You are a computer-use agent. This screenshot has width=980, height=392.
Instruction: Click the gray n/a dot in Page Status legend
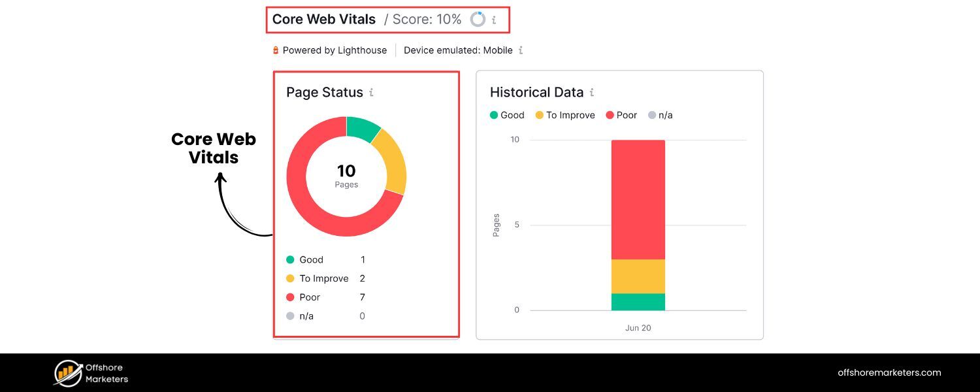pyautogui.click(x=291, y=316)
